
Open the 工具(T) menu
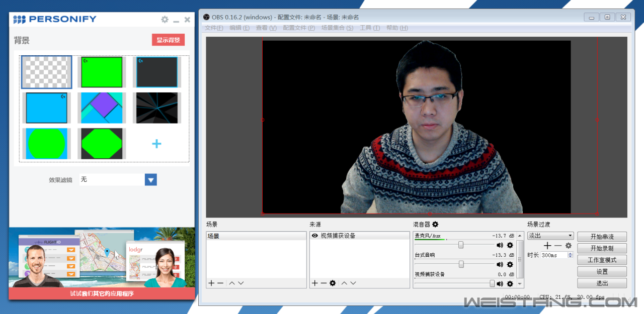tap(369, 28)
